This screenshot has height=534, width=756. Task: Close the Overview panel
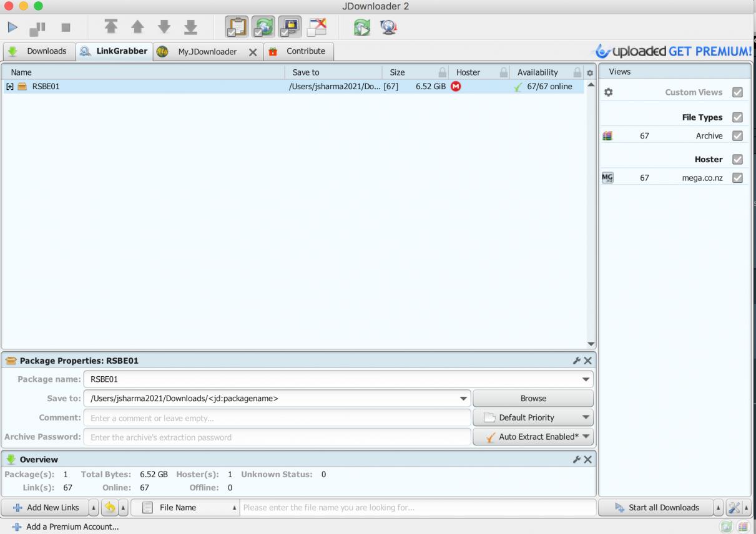pos(587,460)
